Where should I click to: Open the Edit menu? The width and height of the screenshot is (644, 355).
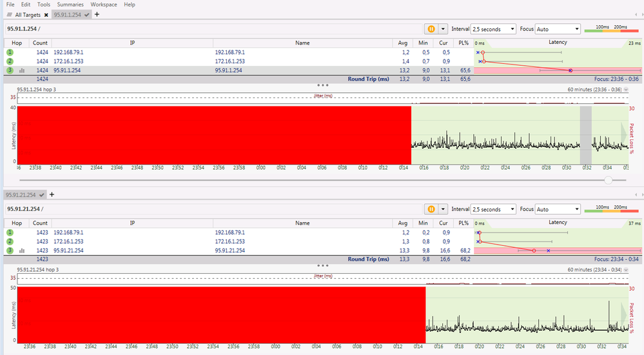coord(26,5)
